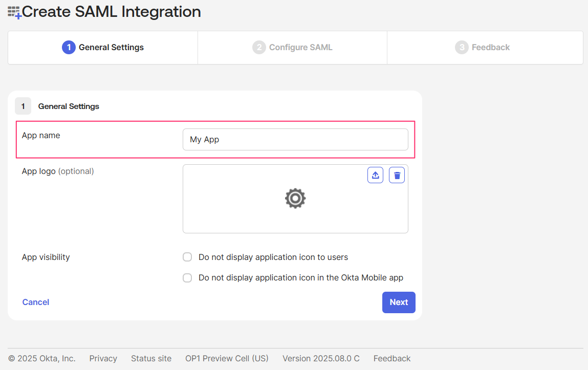588x370 pixels.
Task: Click the step 2 circle in Configure SAML
Action: 259,47
